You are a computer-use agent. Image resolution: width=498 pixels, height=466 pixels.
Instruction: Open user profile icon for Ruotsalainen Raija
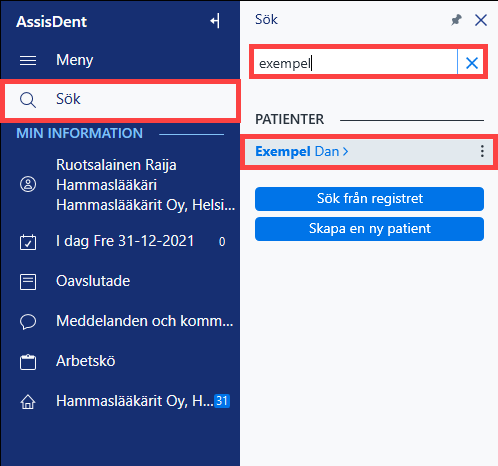pos(28,184)
